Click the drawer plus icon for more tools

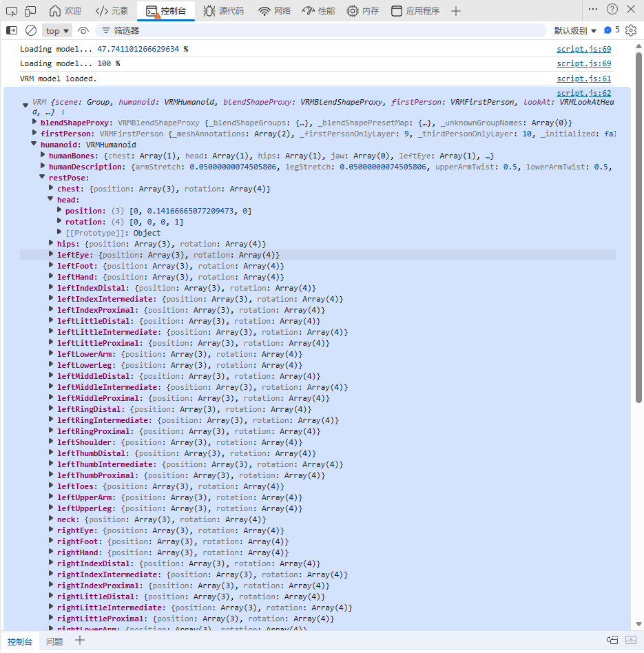point(80,641)
